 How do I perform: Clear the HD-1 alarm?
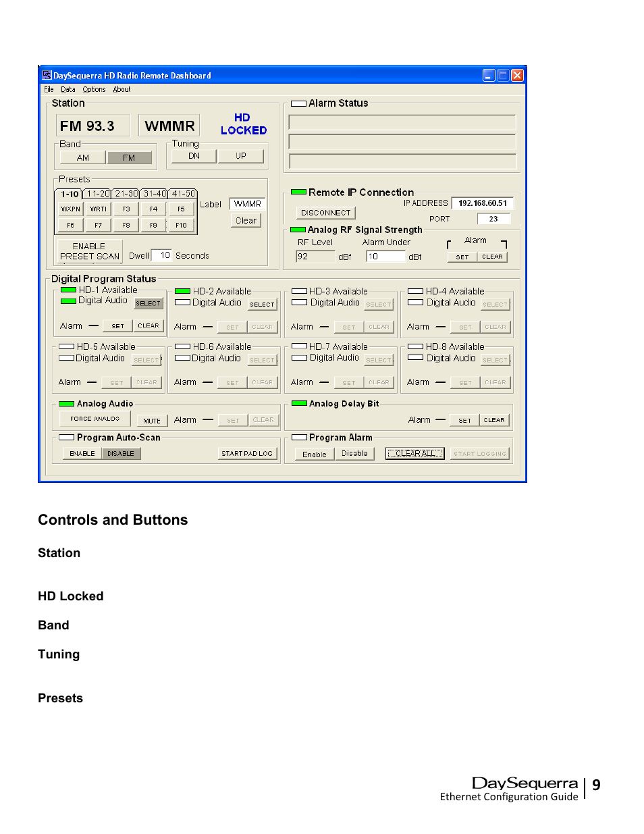pyautogui.click(x=149, y=326)
